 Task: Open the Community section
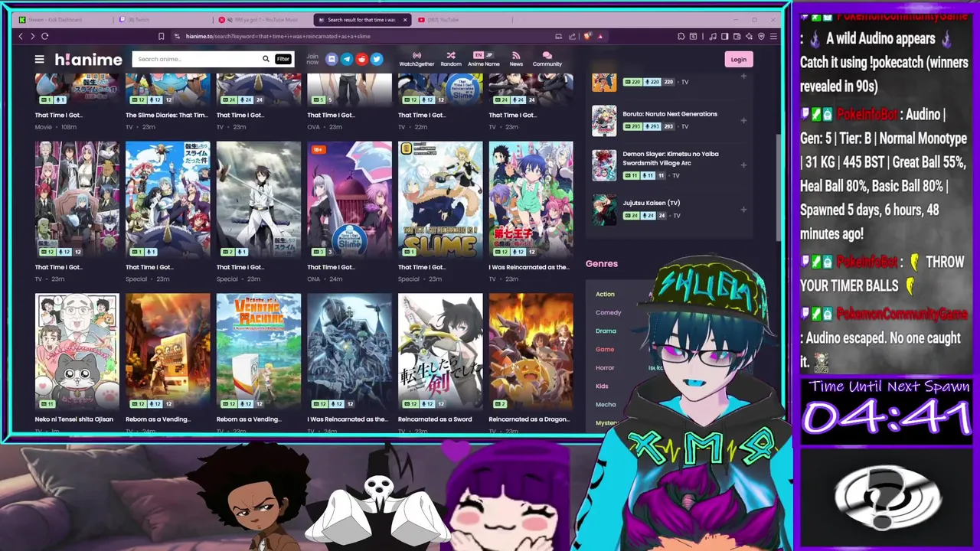coord(547,59)
